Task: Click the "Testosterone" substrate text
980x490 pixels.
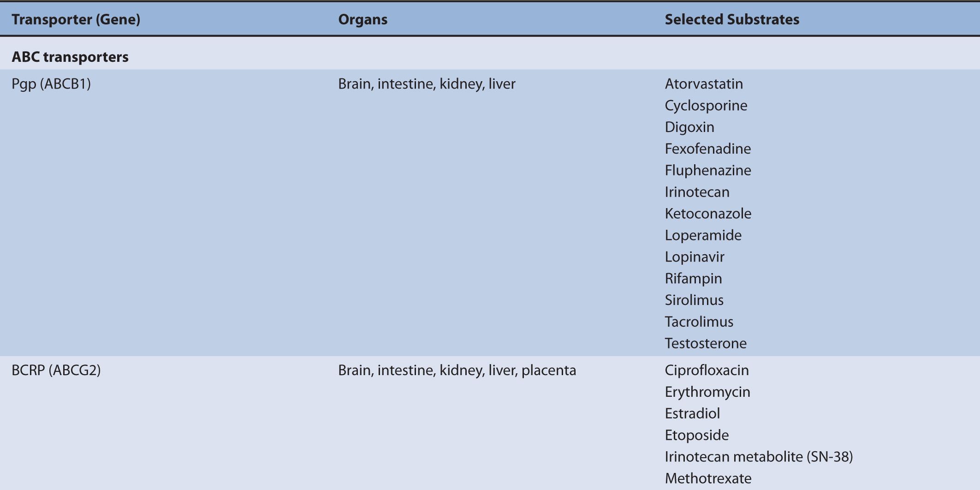Action: pyautogui.click(x=706, y=343)
